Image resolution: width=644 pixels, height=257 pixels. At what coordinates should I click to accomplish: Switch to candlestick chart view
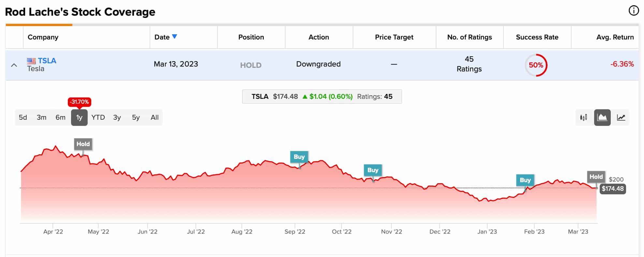583,117
